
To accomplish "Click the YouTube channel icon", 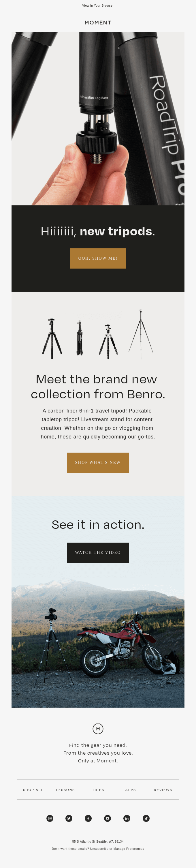I will tap(108, 818).
